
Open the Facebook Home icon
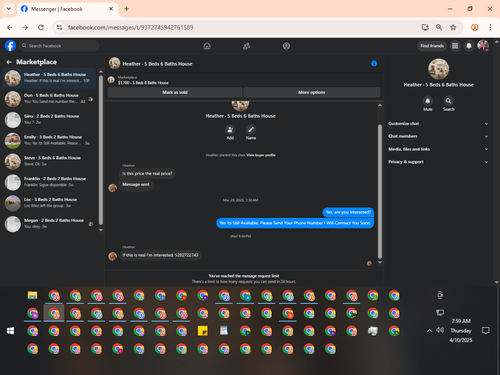(x=207, y=46)
